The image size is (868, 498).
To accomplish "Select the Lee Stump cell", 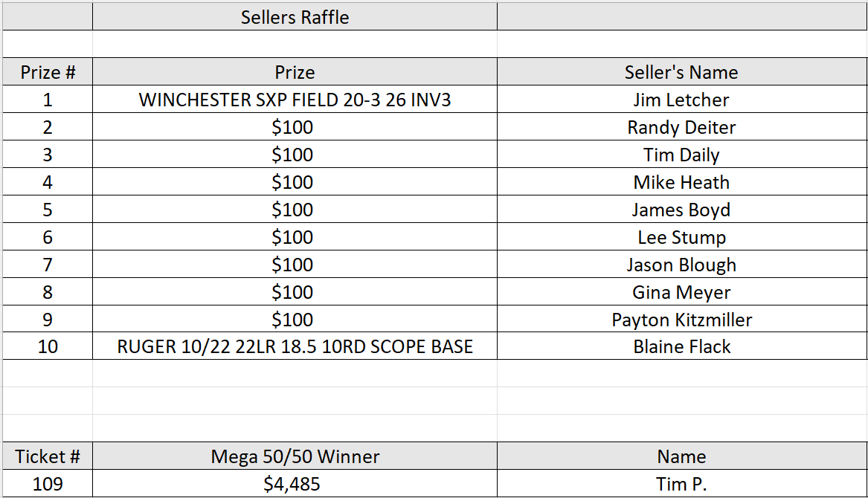I will click(x=681, y=237).
